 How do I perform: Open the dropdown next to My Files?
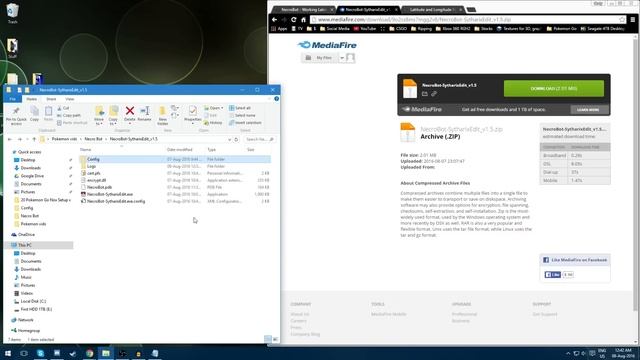(342, 58)
